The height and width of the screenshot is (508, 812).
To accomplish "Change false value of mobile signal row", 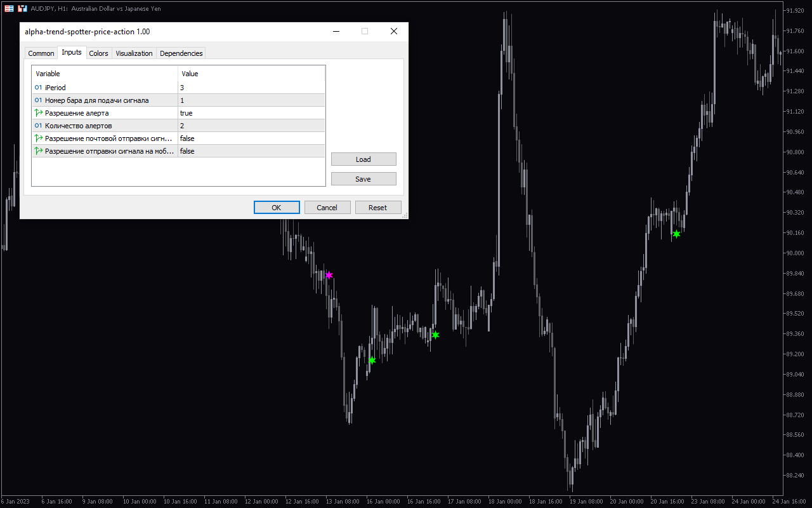I will (x=251, y=151).
